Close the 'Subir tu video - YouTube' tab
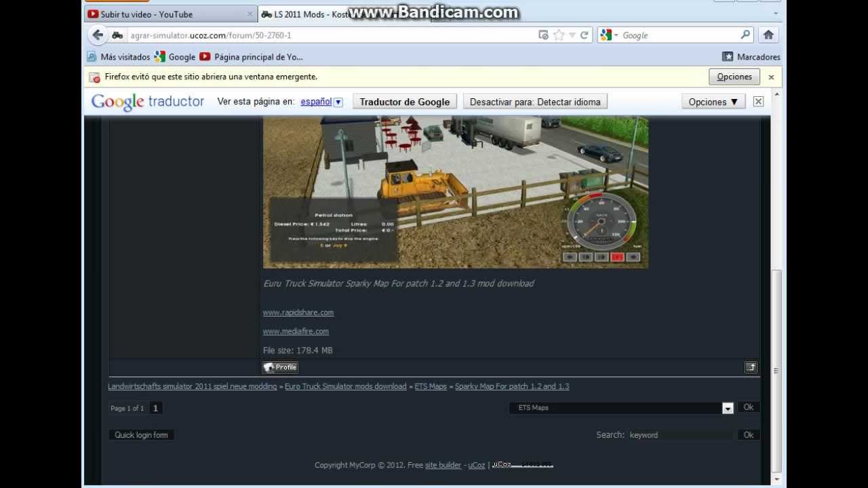868x488 pixels. [250, 14]
